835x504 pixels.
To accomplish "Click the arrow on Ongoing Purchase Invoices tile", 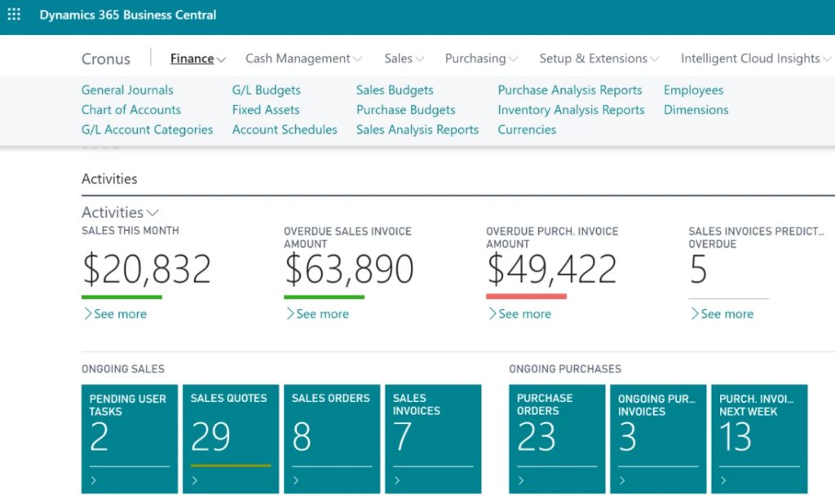I will [622, 480].
